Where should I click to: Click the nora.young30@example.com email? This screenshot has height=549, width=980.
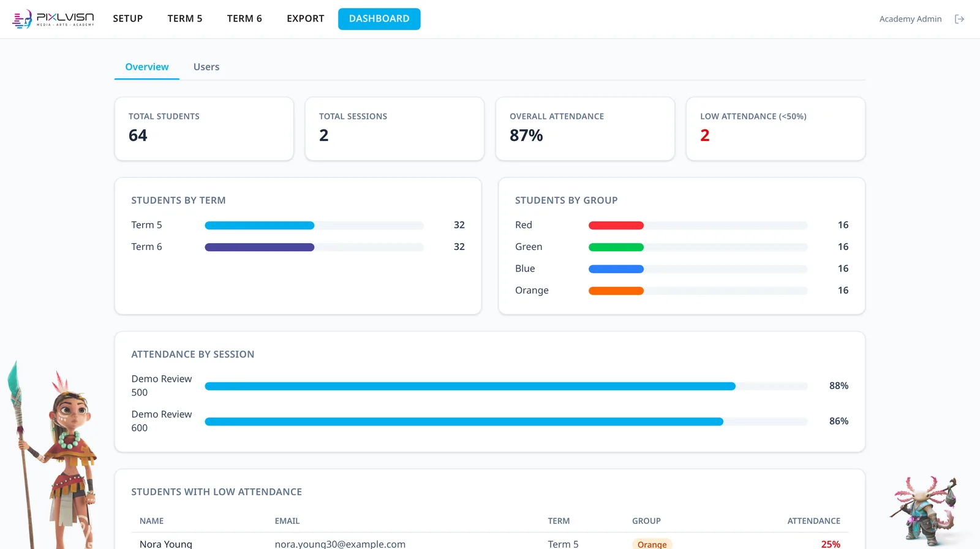(x=340, y=543)
